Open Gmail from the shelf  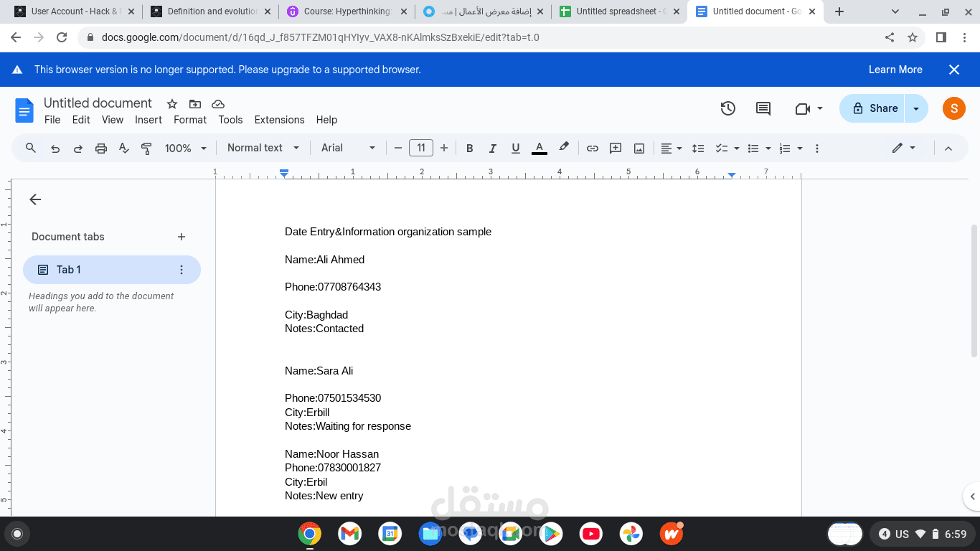[349, 534]
